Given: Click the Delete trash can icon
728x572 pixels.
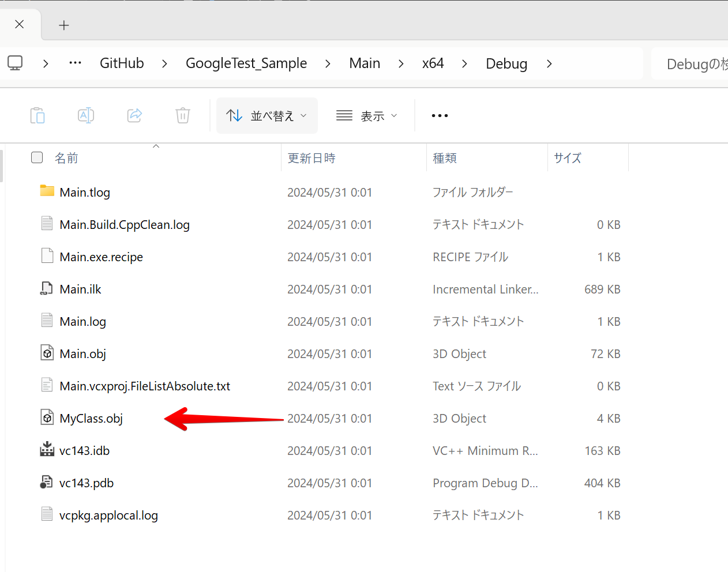Looking at the screenshot, I should pyautogui.click(x=183, y=116).
